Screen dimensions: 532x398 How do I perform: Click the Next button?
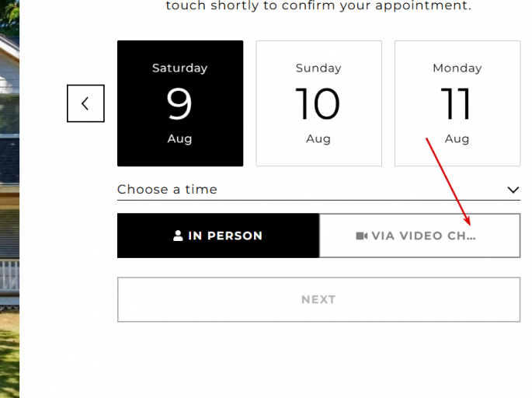(318, 299)
